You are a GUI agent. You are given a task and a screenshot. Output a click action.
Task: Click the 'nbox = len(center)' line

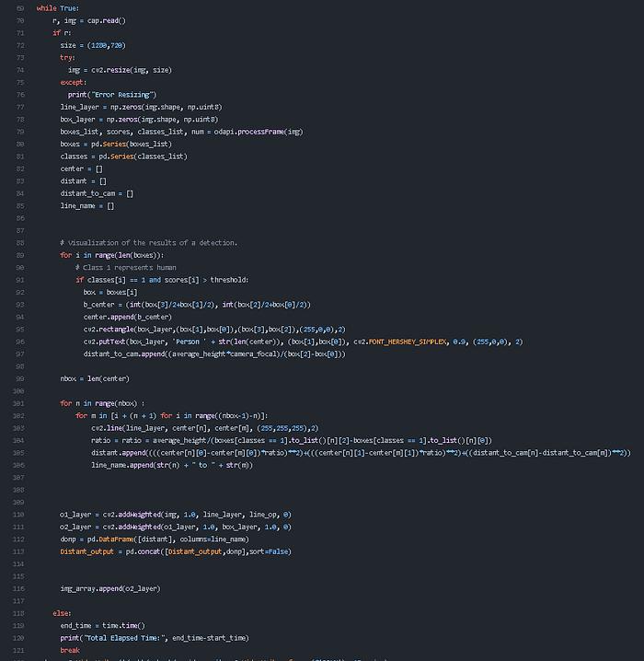(95, 378)
